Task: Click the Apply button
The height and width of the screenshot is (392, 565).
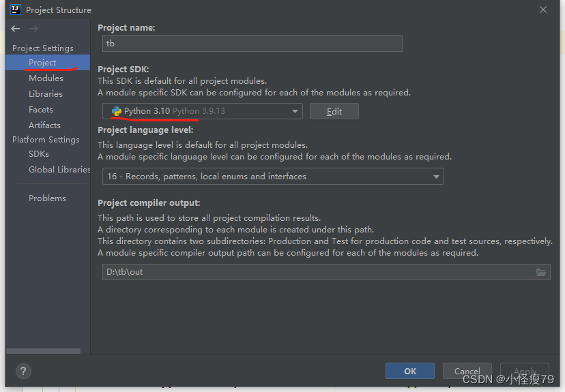Action: [525, 371]
